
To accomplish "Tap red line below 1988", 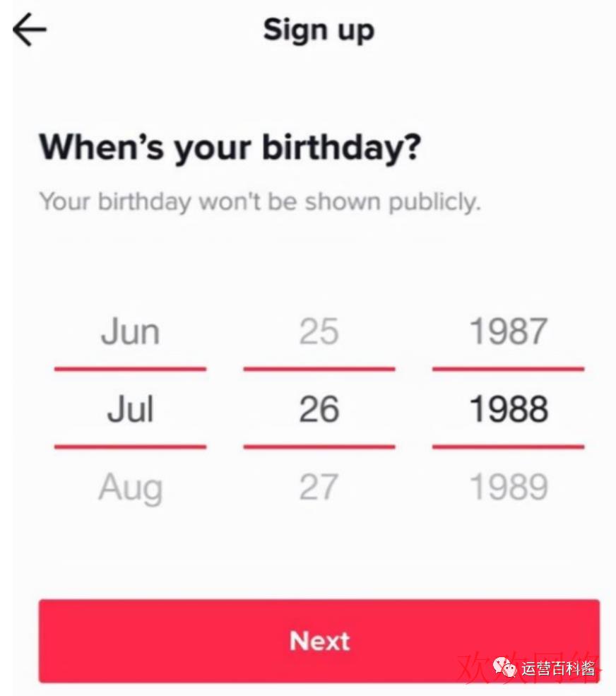I will click(509, 447).
